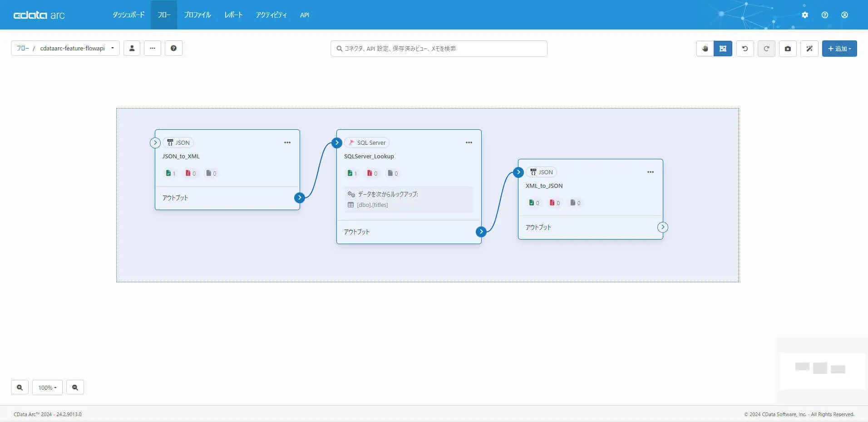868x422 pixels.
Task: Click アウトプット label on XML_to_JSON
Action: [538, 227]
